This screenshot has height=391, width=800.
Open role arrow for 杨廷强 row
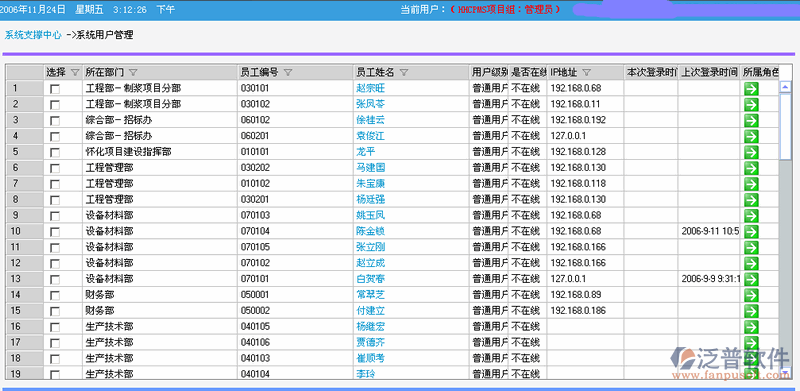pyautogui.click(x=751, y=200)
